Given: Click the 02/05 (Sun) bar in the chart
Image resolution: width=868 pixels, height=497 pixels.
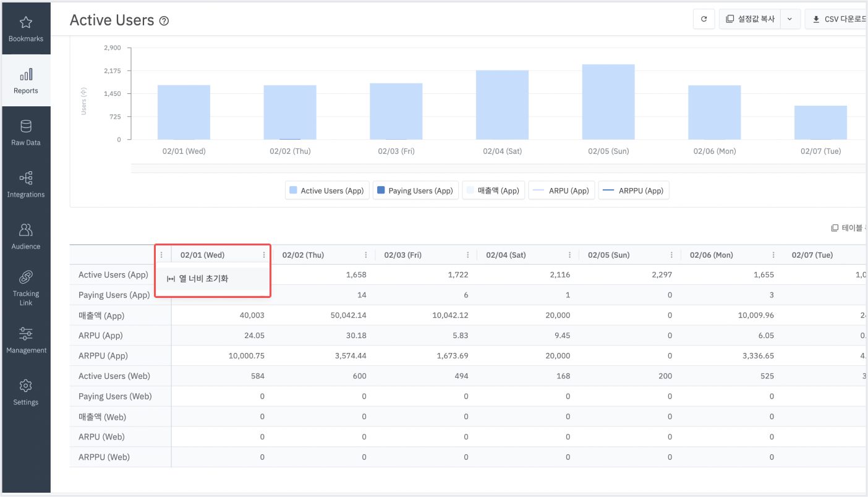Looking at the screenshot, I should point(608,102).
